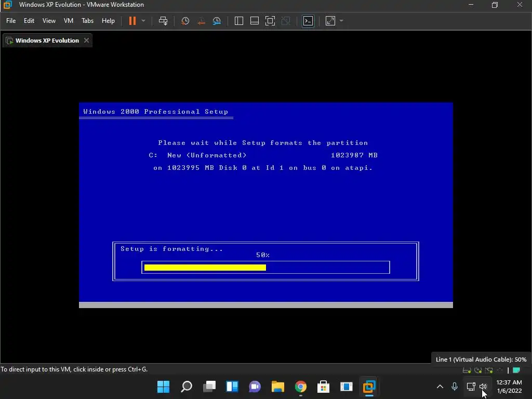Click the greyed-out device status icon
This screenshot has height=399, width=532.
click(500, 370)
